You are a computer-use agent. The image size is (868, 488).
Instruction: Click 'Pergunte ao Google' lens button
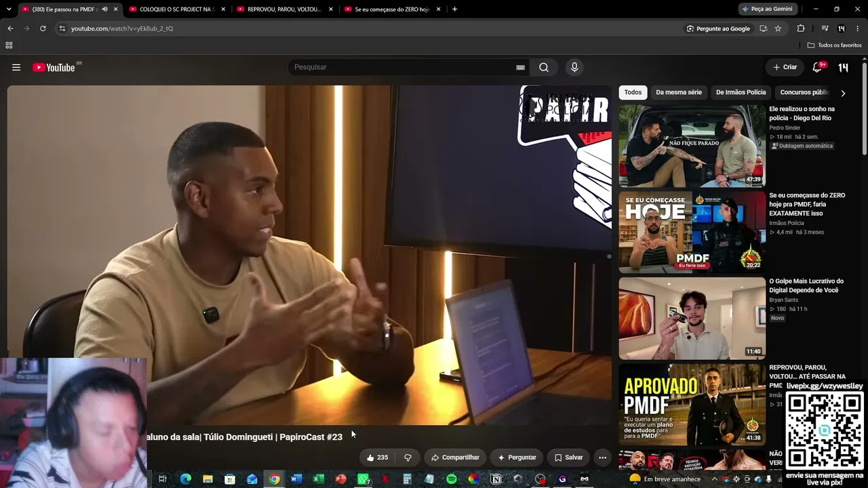point(718,28)
